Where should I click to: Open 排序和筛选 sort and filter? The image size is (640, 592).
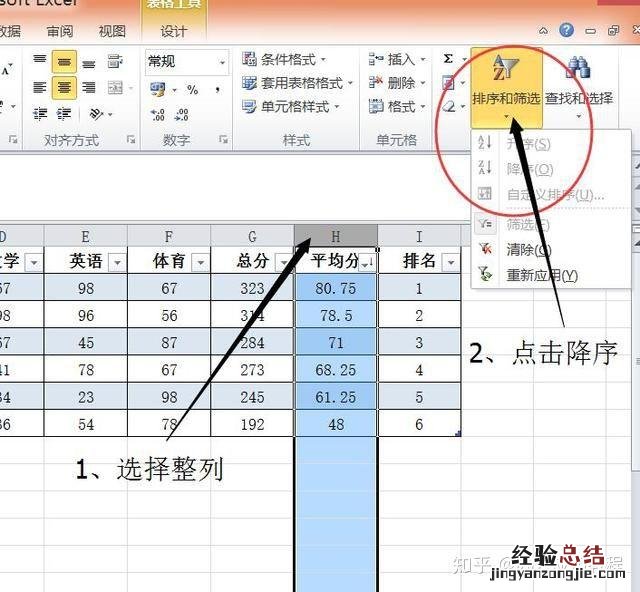tap(506, 88)
